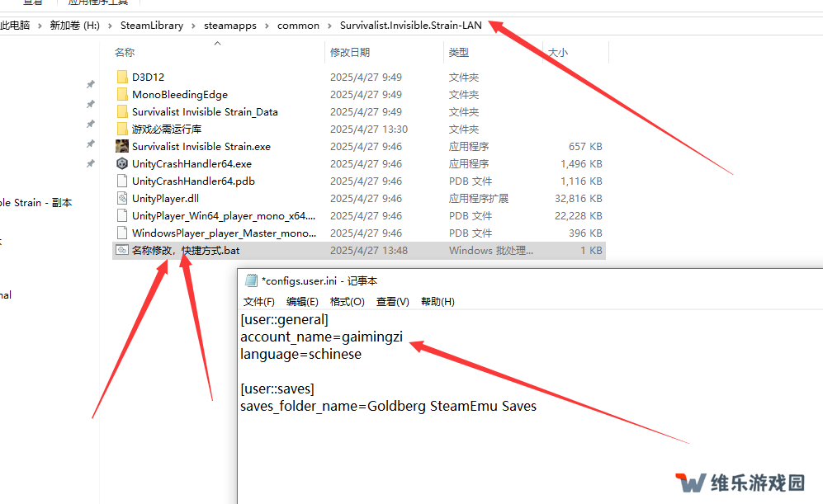The width and height of the screenshot is (823, 504).
Task: Open the chevron dropdown after steamapps
Action: pos(267,26)
